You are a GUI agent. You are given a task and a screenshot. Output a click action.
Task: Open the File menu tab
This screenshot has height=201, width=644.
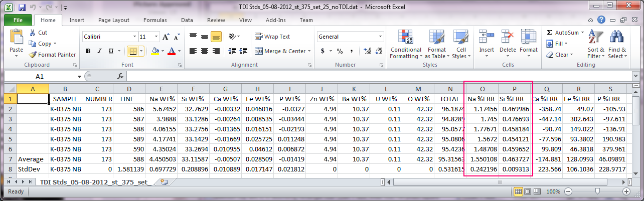pyautogui.click(x=18, y=20)
